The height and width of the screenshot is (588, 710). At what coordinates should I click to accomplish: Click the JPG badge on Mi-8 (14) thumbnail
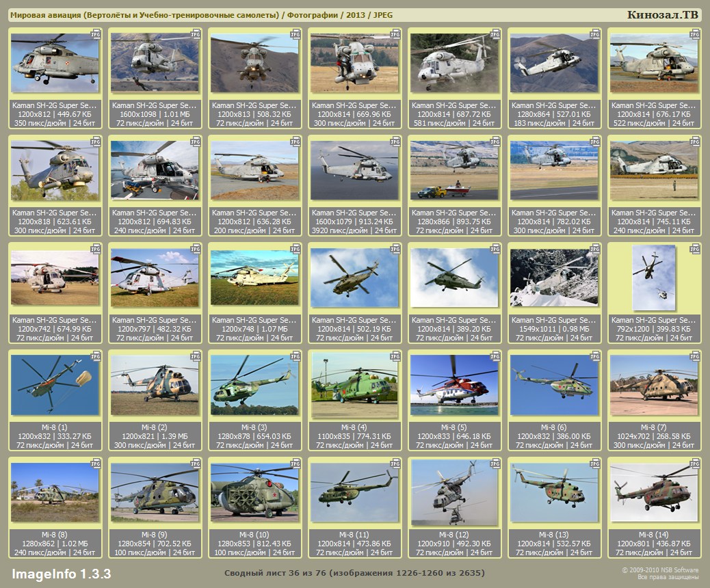point(695,463)
